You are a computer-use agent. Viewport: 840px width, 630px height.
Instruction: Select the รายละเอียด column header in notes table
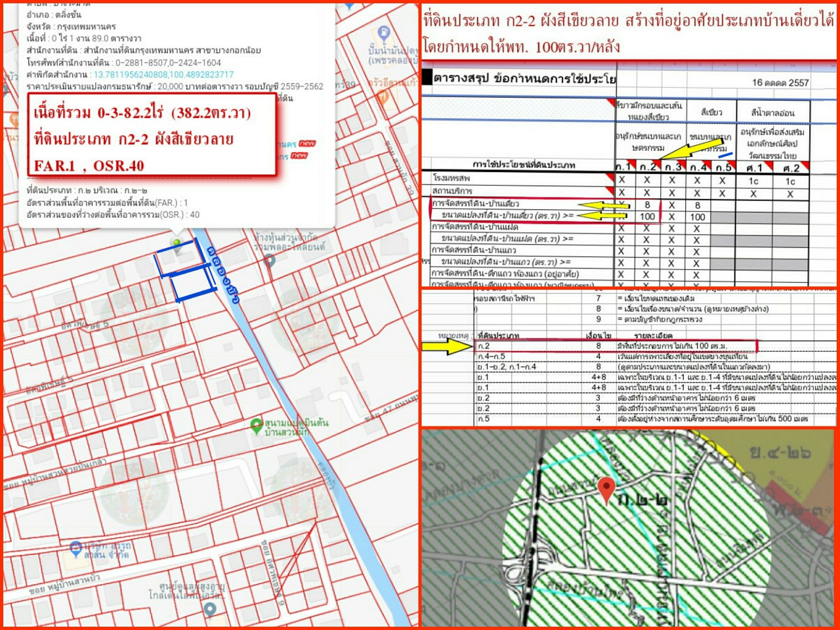(653, 335)
